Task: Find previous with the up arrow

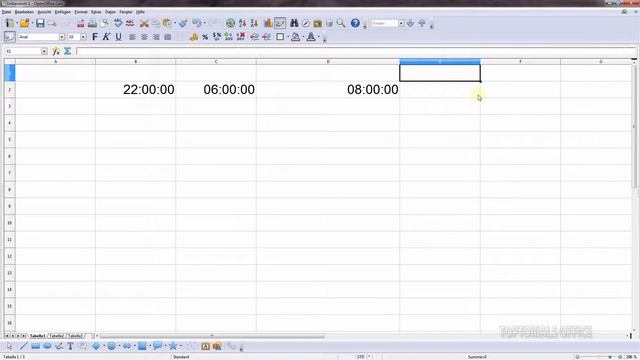Action: pos(422,23)
